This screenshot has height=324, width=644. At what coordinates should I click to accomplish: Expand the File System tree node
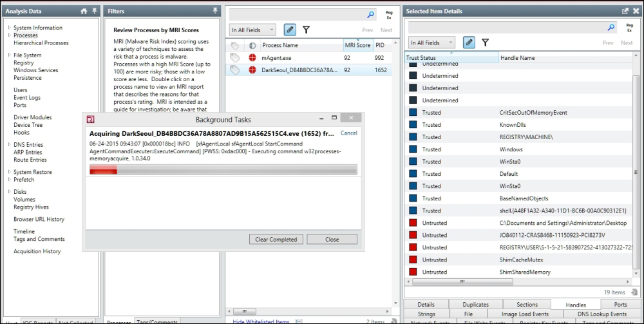(x=10, y=55)
